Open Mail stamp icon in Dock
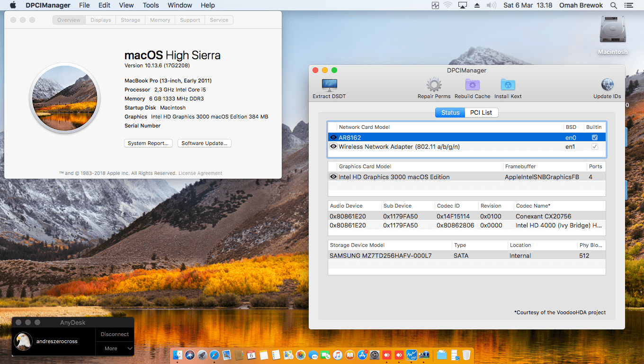The width and height of the screenshot is (644, 364). 227,355
